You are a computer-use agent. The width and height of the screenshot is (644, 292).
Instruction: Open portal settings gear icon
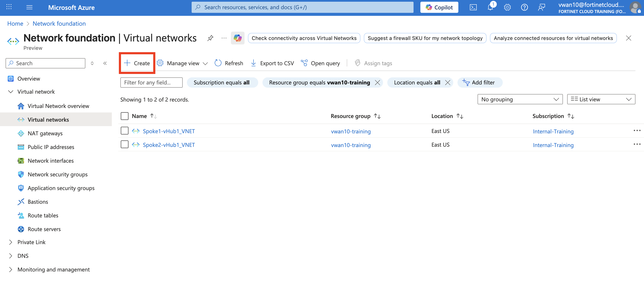[507, 7]
